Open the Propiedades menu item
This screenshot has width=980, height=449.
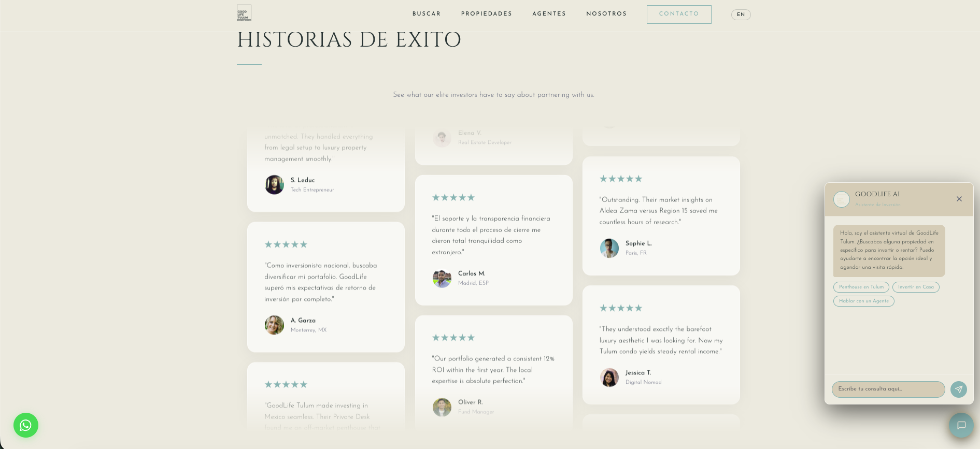pyautogui.click(x=486, y=14)
